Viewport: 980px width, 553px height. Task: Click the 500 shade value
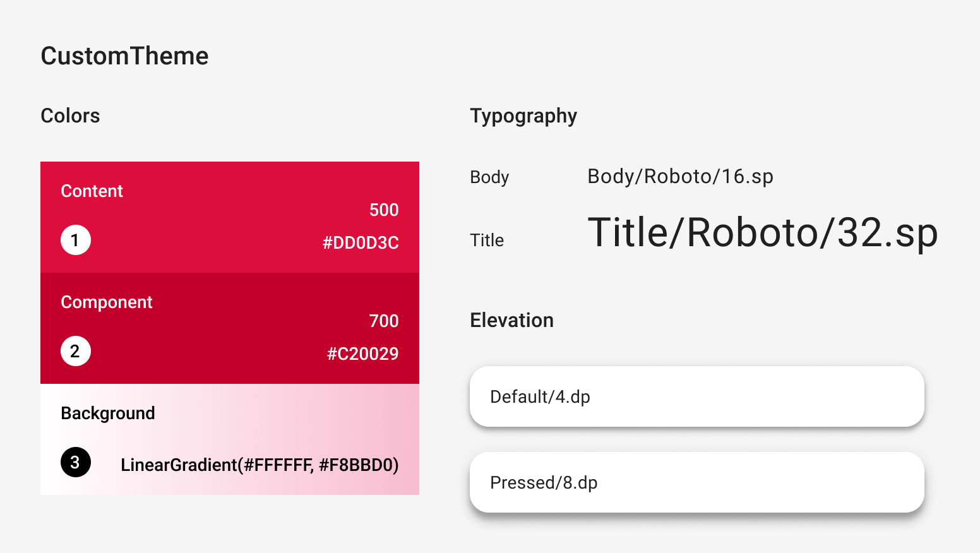[384, 210]
